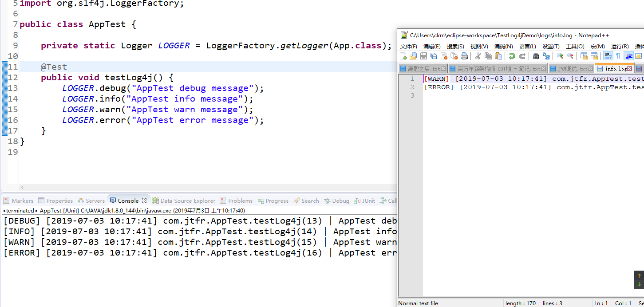Open the 设置(T) menu
Viewport: 644px width, 307px height.
click(x=551, y=47)
